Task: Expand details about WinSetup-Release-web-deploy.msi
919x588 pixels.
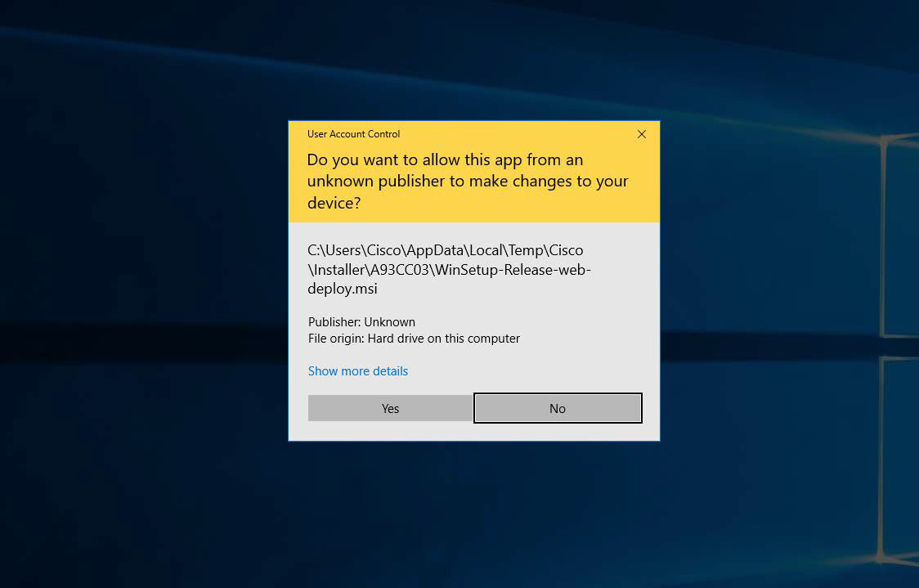Action: click(x=357, y=371)
